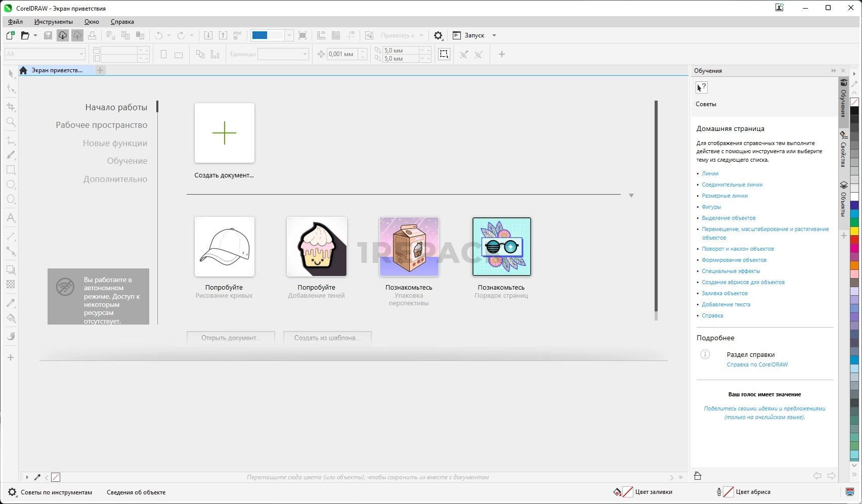Viewport: 862px width, 504px height.
Task: Click the home icon at docker bottom
Action: (x=698, y=476)
